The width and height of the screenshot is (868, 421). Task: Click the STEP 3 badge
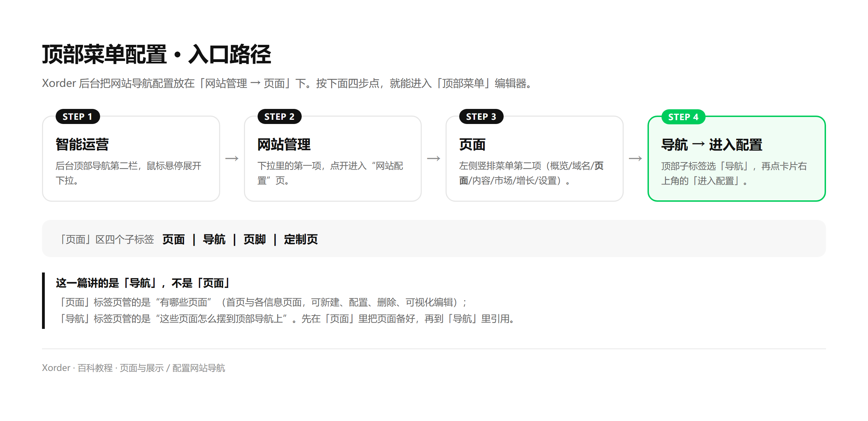[x=481, y=117]
